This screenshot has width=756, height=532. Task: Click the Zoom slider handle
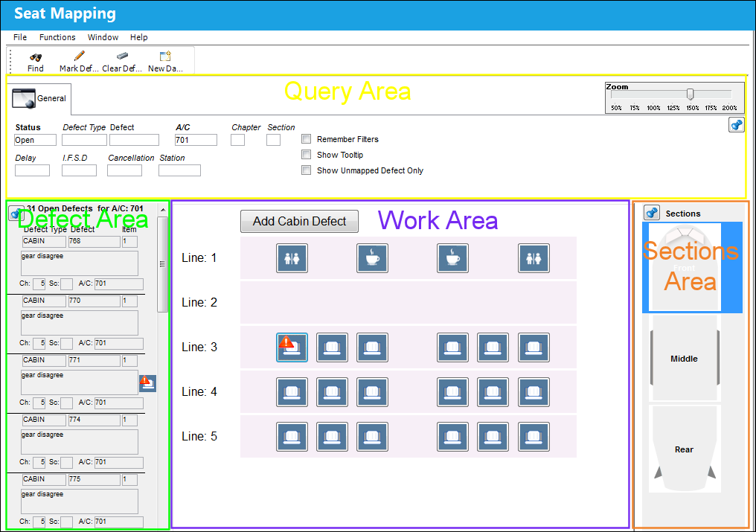tap(690, 94)
